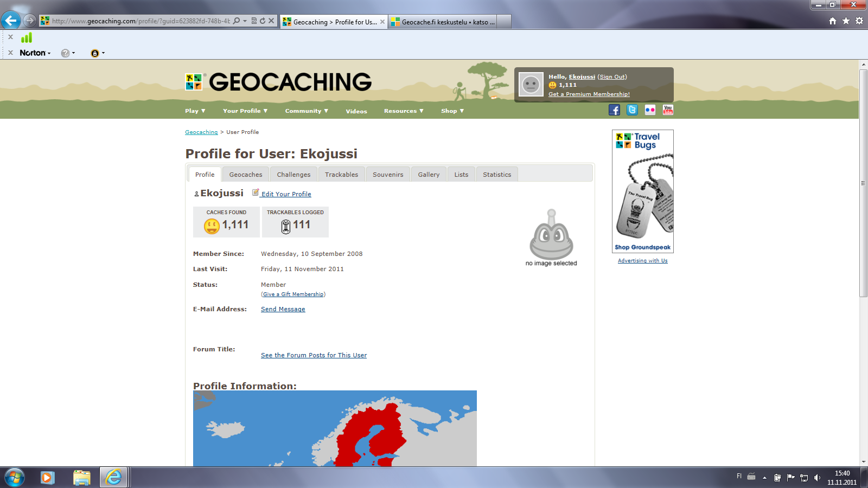Click the Travel Bugs advertisement image

click(x=643, y=191)
